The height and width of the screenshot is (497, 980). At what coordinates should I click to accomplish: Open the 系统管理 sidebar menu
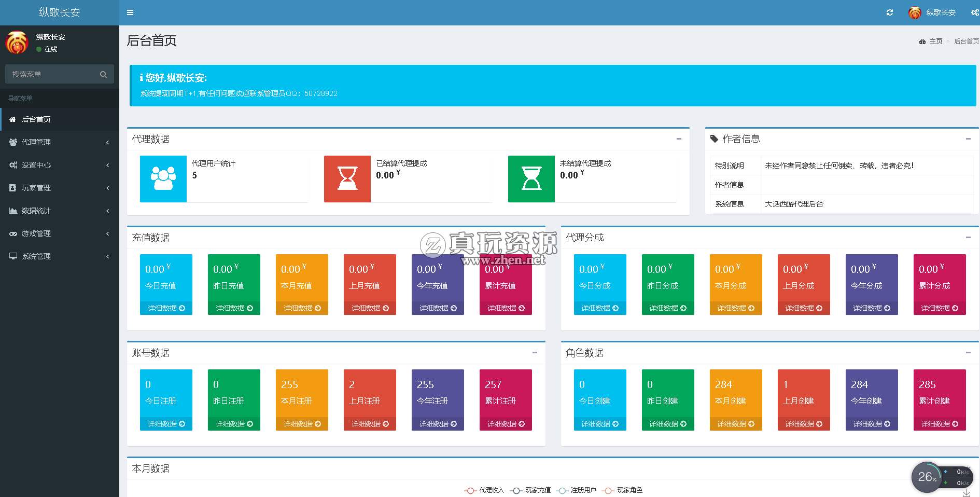click(60, 256)
